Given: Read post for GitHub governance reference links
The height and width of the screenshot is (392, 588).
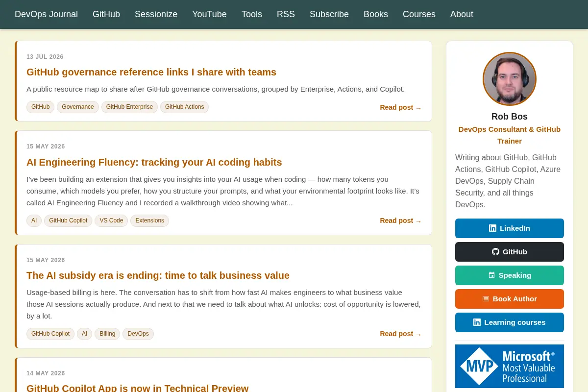Looking at the screenshot, I should (401, 107).
